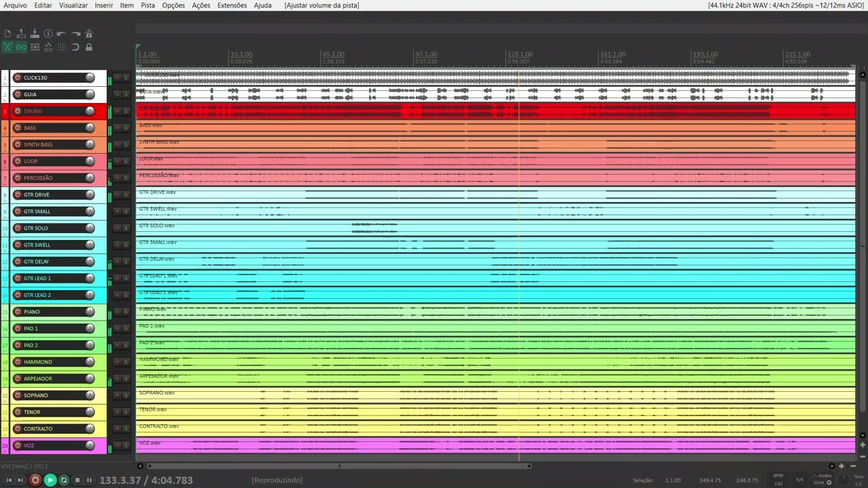Click the audio device info at top right
The width and height of the screenshot is (868, 488).
tap(786, 5)
